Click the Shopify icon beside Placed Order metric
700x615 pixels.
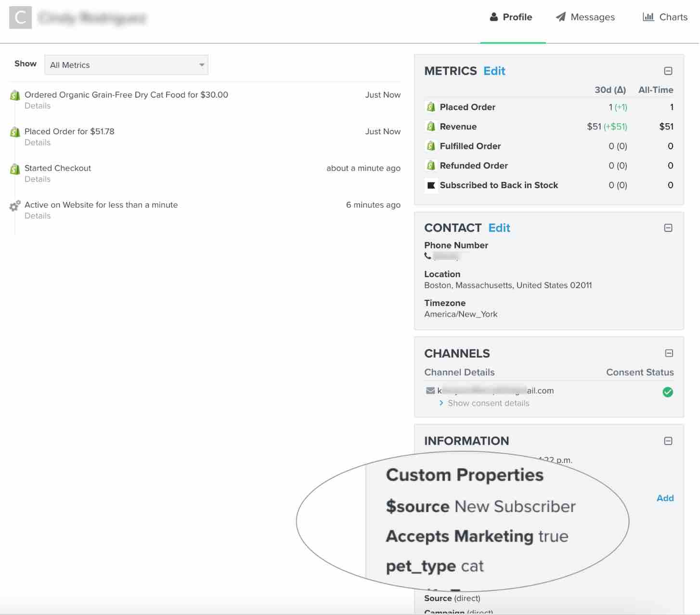coord(432,107)
